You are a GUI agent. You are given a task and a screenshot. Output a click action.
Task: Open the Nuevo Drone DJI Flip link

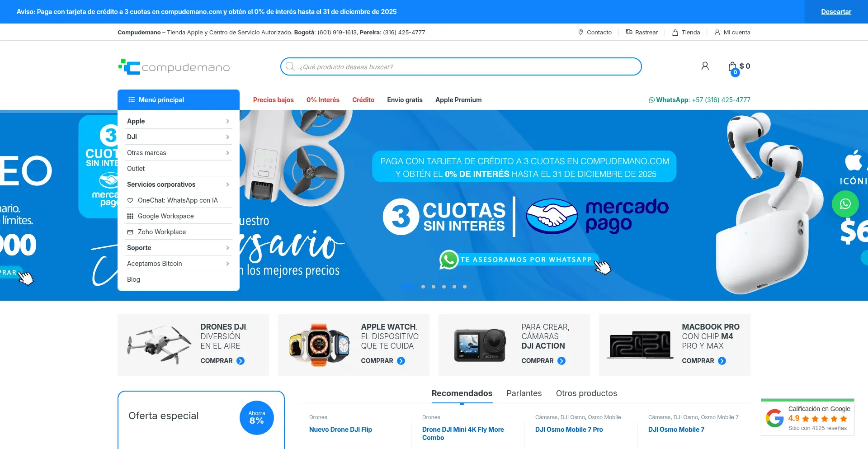[x=340, y=430]
